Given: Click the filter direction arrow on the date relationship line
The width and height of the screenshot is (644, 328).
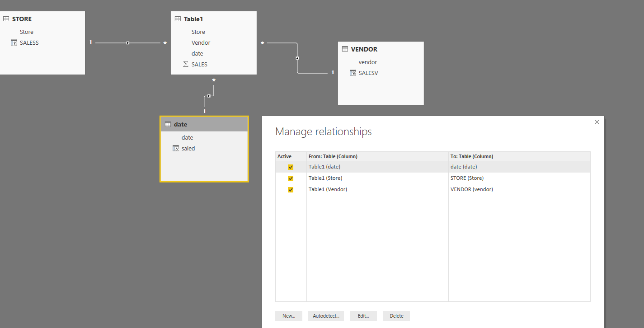Looking at the screenshot, I should (209, 96).
